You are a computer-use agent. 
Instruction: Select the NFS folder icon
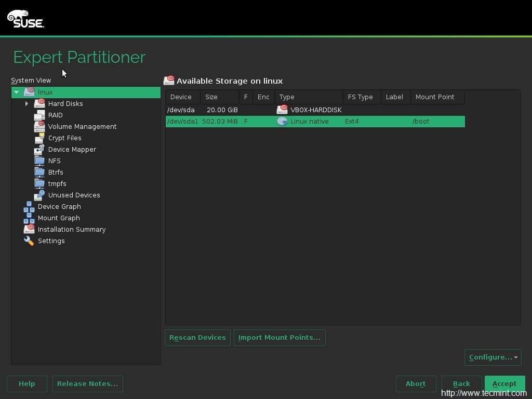click(x=39, y=161)
